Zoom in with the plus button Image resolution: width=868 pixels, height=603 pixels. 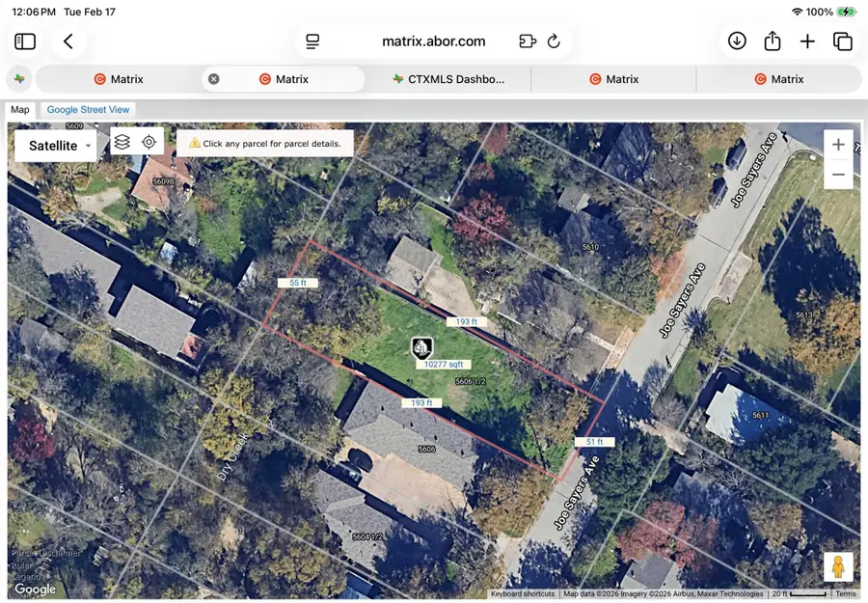pyautogui.click(x=838, y=145)
